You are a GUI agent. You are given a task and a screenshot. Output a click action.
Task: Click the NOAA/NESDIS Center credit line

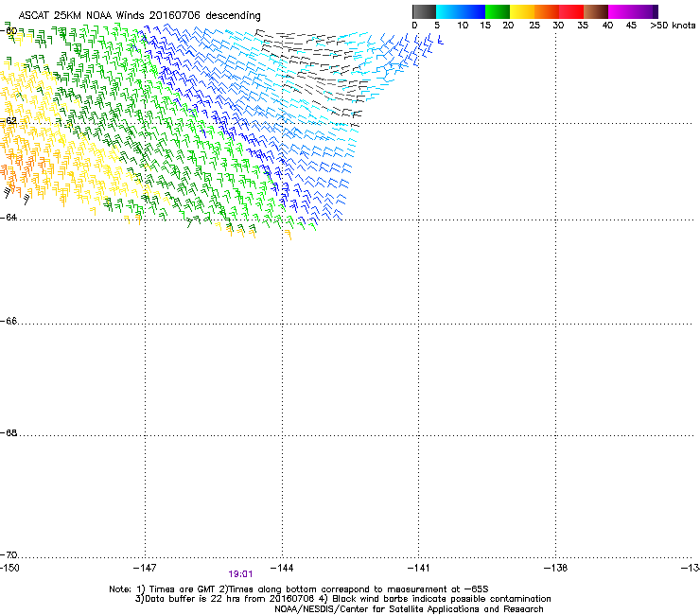(x=409, y=609)
